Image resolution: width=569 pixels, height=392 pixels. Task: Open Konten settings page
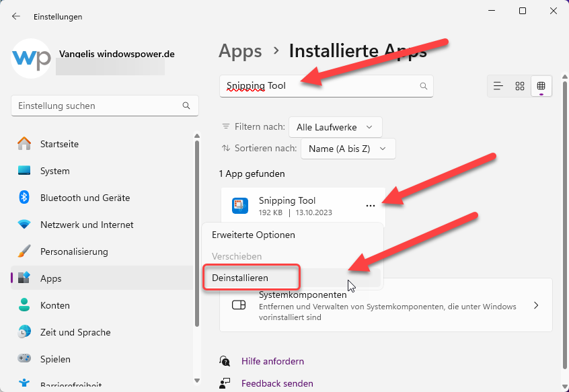point(102,305)
